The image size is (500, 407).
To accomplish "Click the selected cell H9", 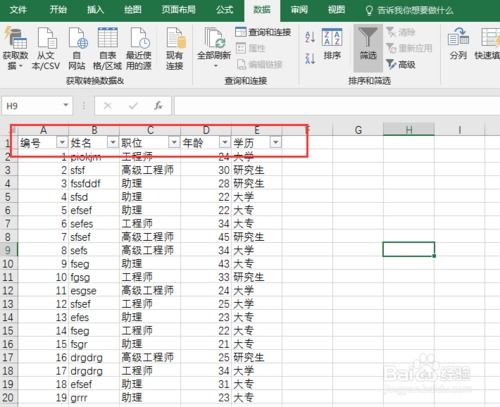I will point(409,249).
